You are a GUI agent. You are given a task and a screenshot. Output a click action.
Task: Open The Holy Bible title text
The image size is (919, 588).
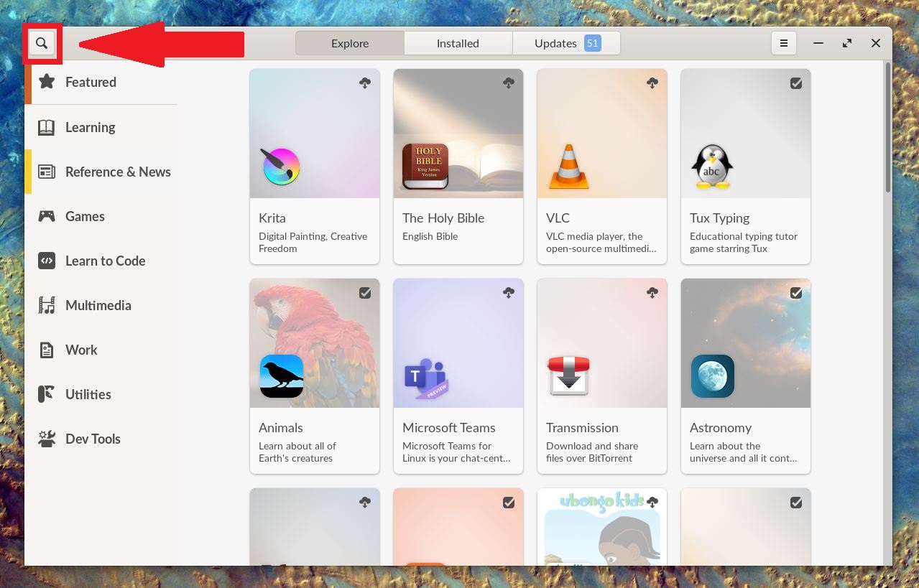click(x=443, y=218)
